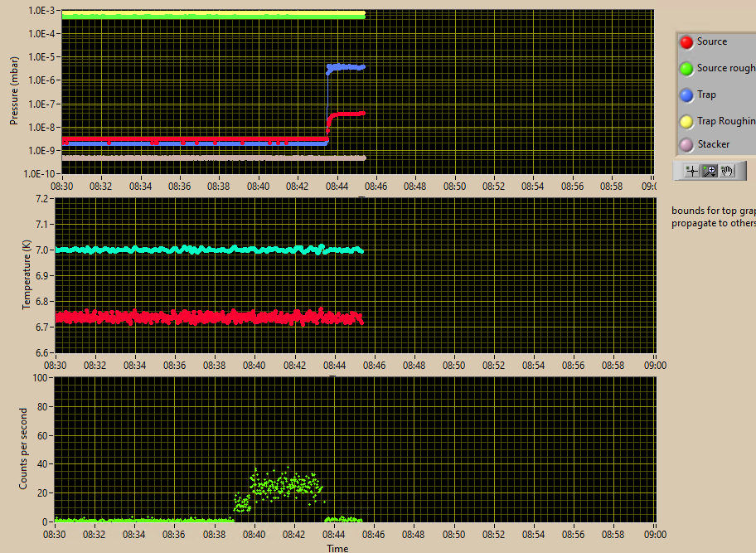This screenshot has height=553, width=756.
Task: Click 08:44 time label on pressure graph
Action: coord(337,186)
